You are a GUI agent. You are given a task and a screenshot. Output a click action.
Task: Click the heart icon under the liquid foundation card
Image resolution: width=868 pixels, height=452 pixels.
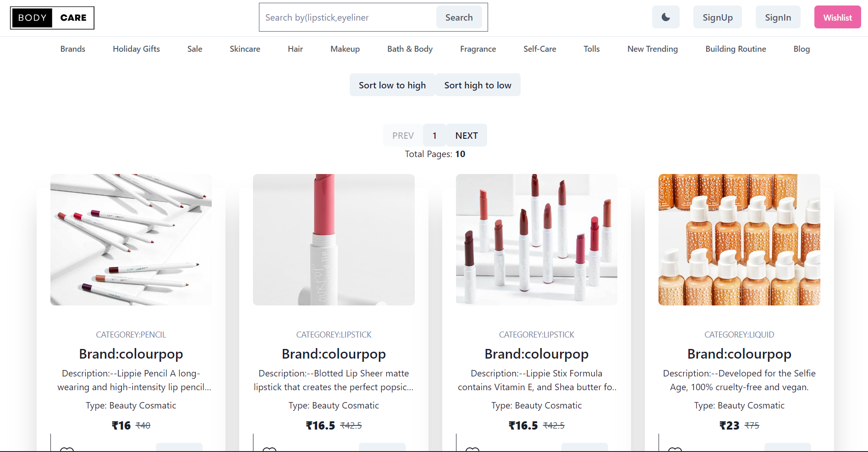tap(675, 450)
